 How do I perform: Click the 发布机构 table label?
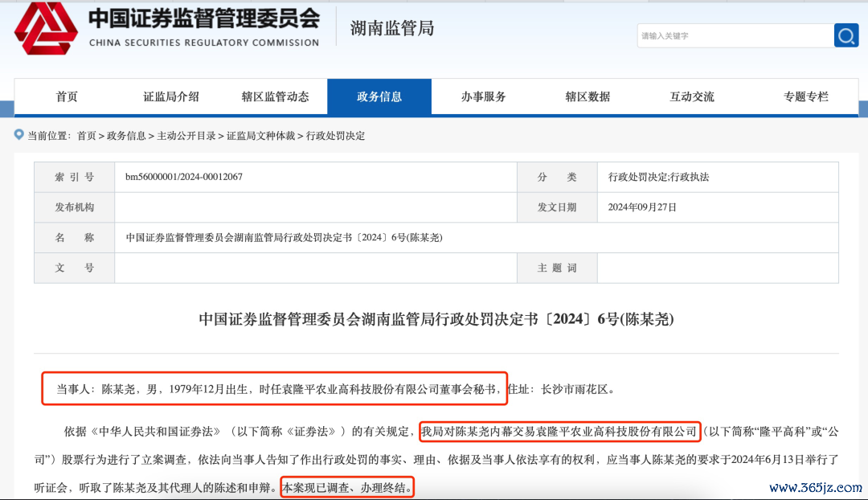tap(74, 207)
